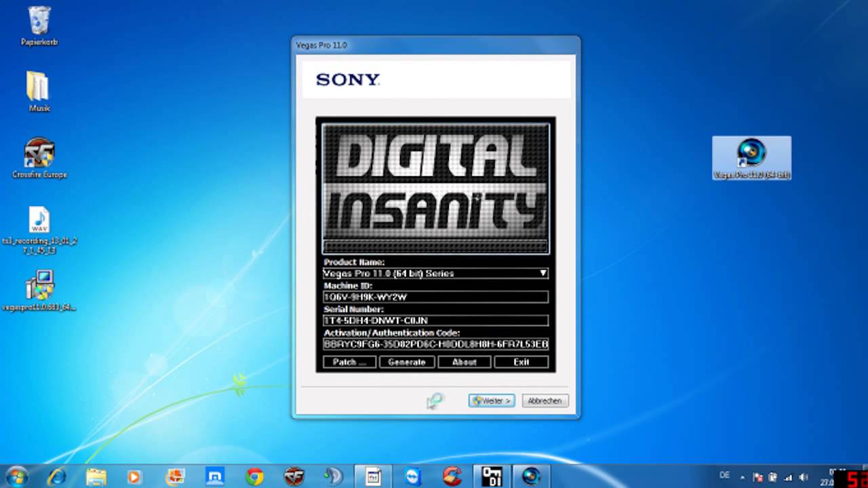Open the Action Center flag icon
This screenshot has height=488, width=868.
coord(758,477)
